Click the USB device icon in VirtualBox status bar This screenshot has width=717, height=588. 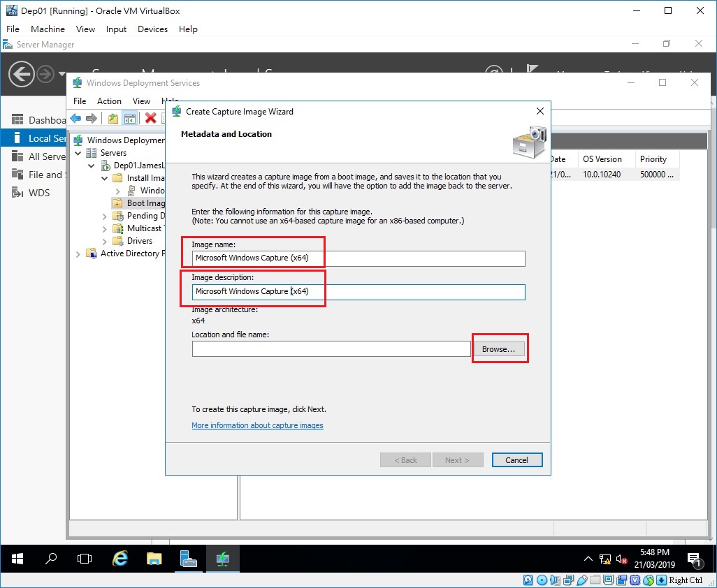pos(582,580)
